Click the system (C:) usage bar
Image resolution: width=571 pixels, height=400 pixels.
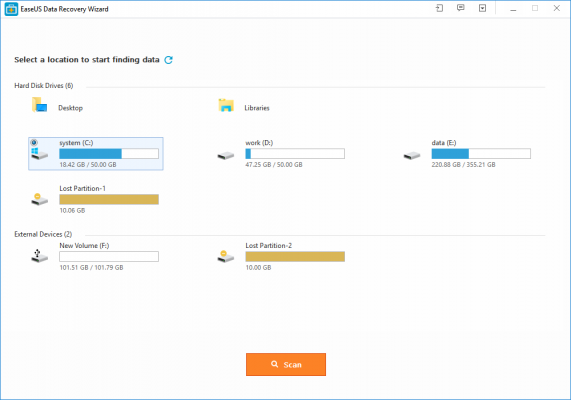coord(109,154)
